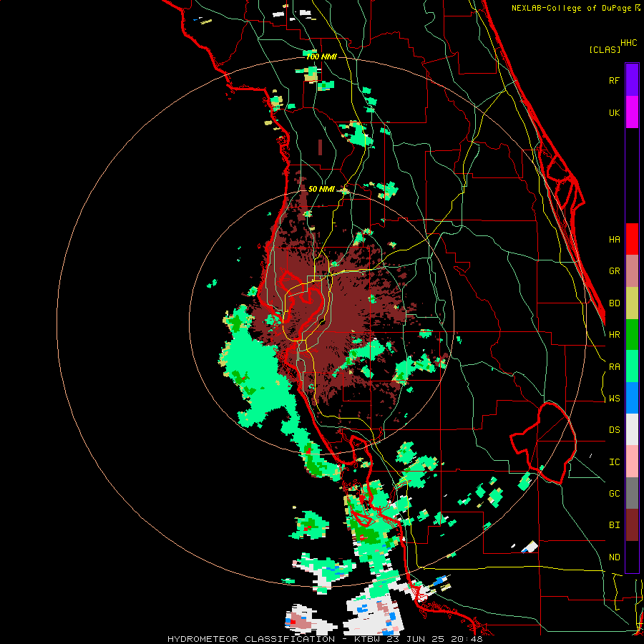Click the "100 NMI" range ring label
The height and width of the screenshot is (644, 644).
pyautogui.click(x=321, y=57)
